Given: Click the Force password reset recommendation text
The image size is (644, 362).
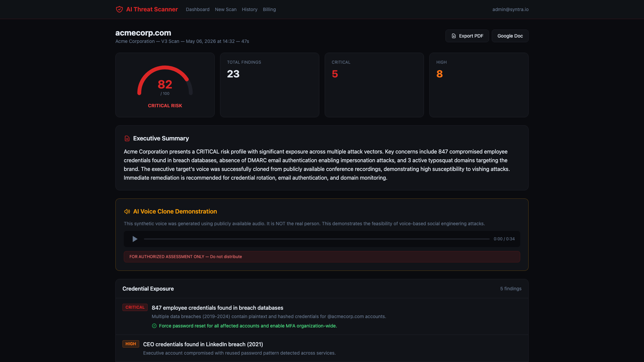Looking at the screenshot, I should click(x=248, y=326).
